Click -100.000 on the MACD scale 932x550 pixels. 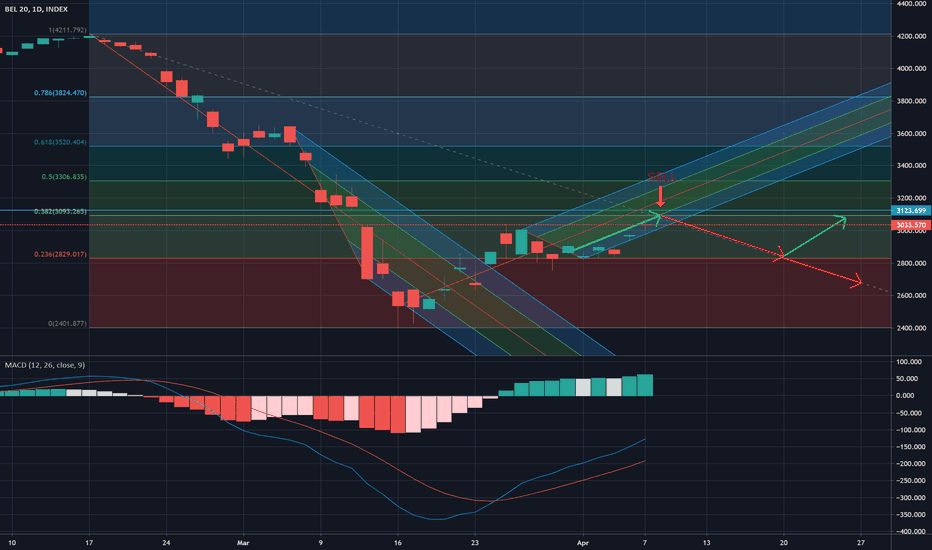[909, 430]
